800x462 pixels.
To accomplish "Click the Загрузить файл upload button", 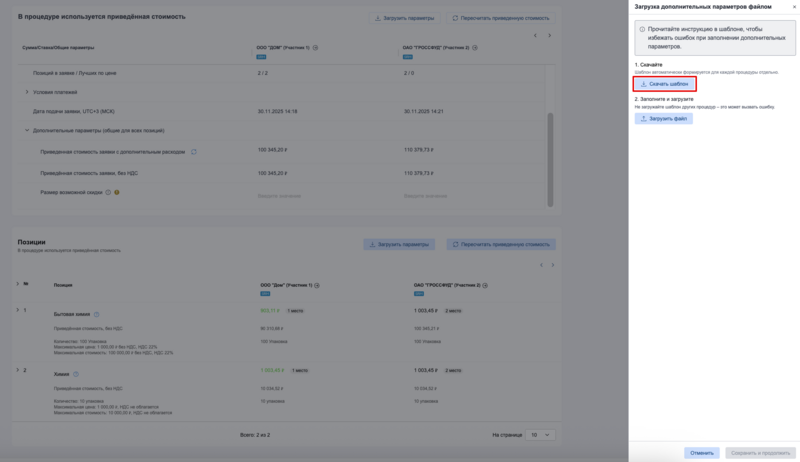I will (663, 118).
